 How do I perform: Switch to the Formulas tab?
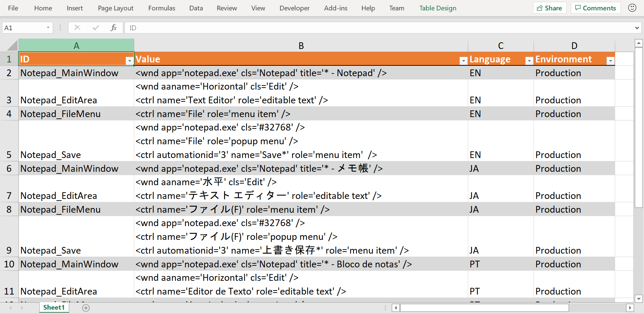pyautogui.click(x=162, y=8)
